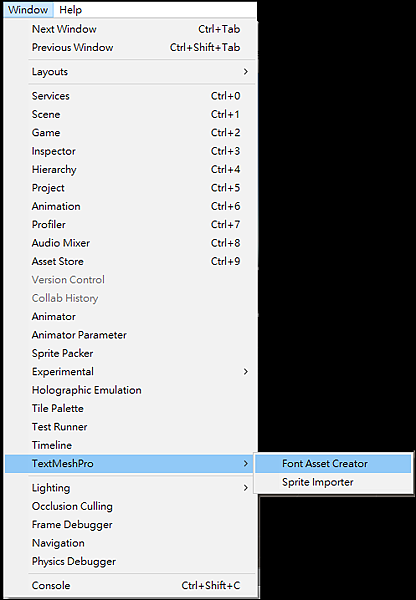Click the TextMeshPro menu item
The width and height of the screenshot is (416, 600).
(x=130, y=463)
